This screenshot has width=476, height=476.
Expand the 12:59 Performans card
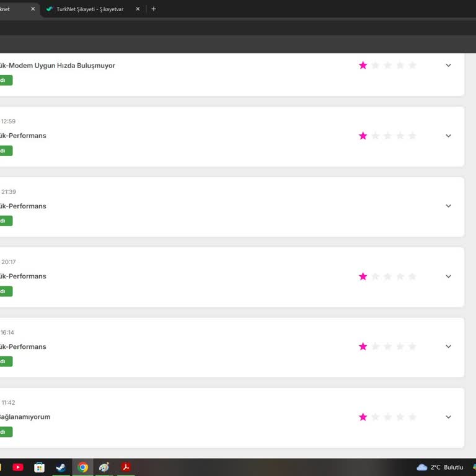(448, 136)
